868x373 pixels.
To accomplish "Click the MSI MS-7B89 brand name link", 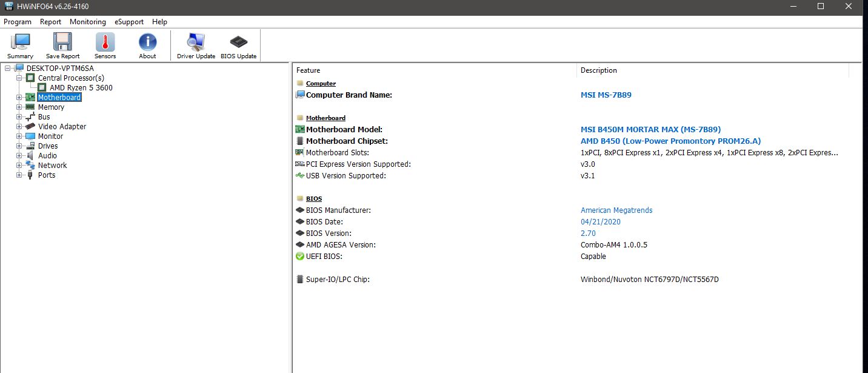I will point(606,95).
